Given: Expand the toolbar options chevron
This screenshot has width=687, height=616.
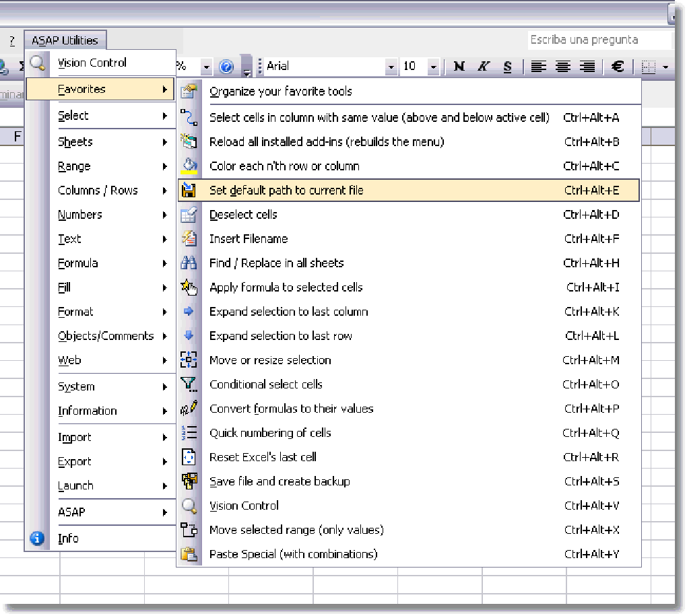Looking at the screenshot, I should click(247, 67).
